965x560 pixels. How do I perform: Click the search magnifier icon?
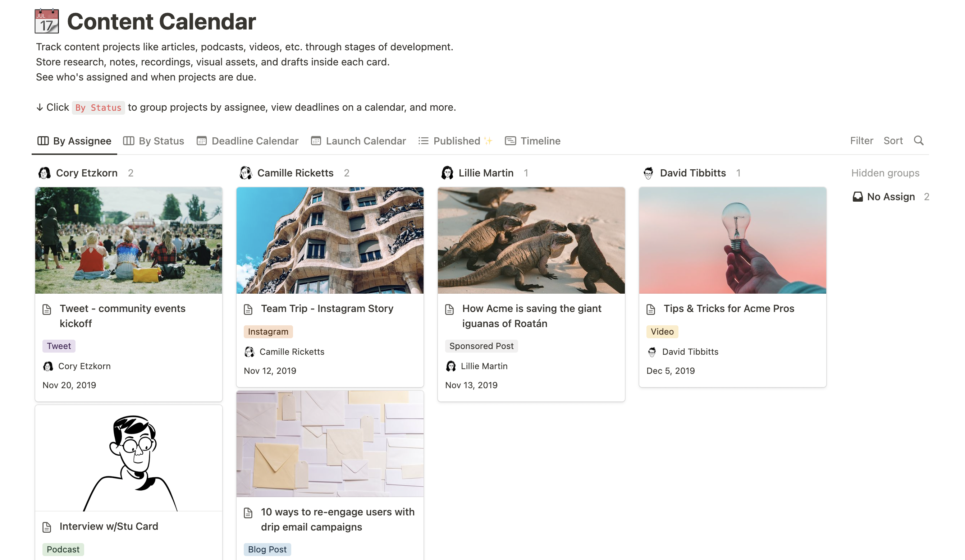click(x=918, y=141)
